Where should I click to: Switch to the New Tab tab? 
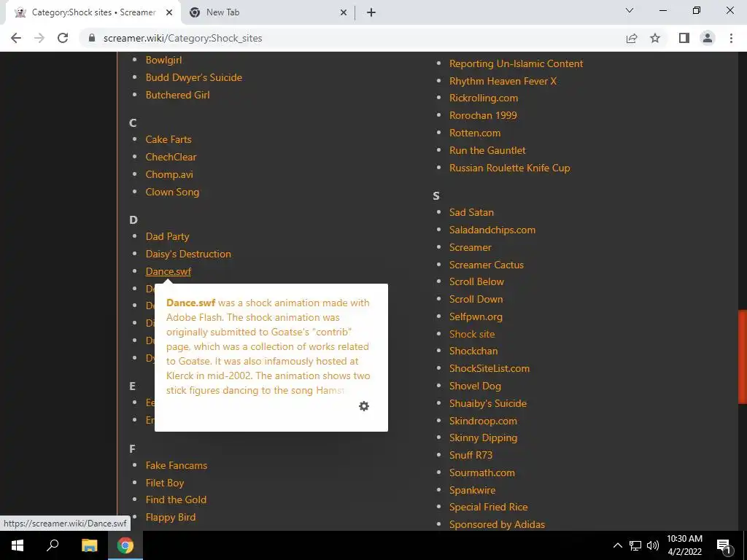268,12
